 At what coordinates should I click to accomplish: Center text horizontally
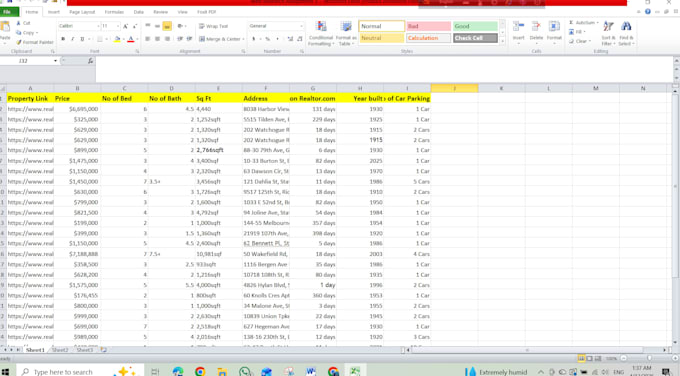pyautogui.click(x=157, y=39)
